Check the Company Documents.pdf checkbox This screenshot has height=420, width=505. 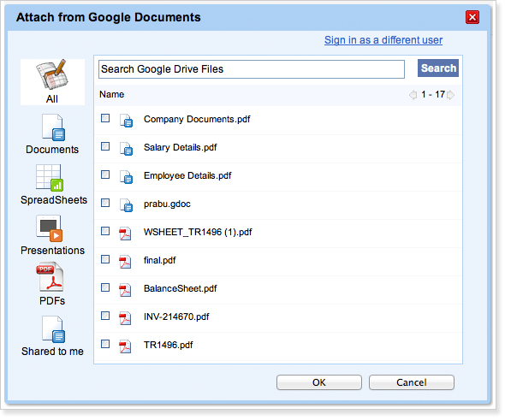[105, 118]
